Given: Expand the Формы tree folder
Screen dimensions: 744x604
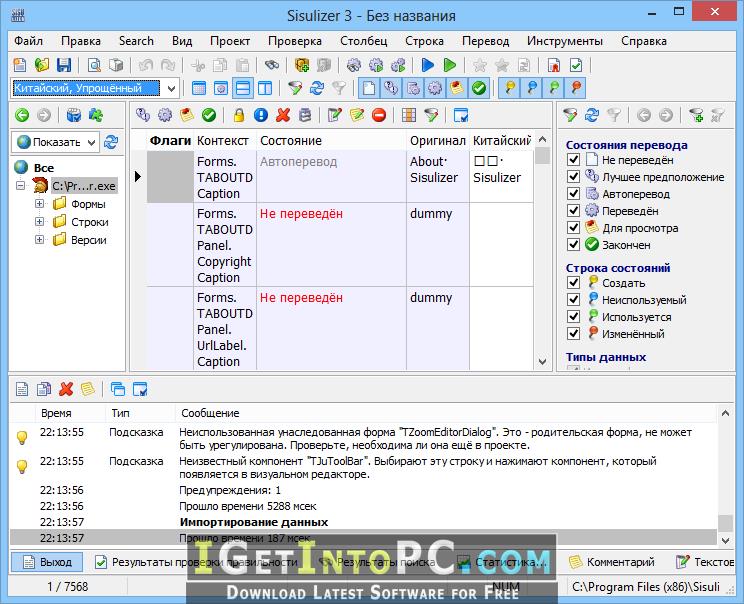Looking at the screenshot, I should (x=39, y=204).
